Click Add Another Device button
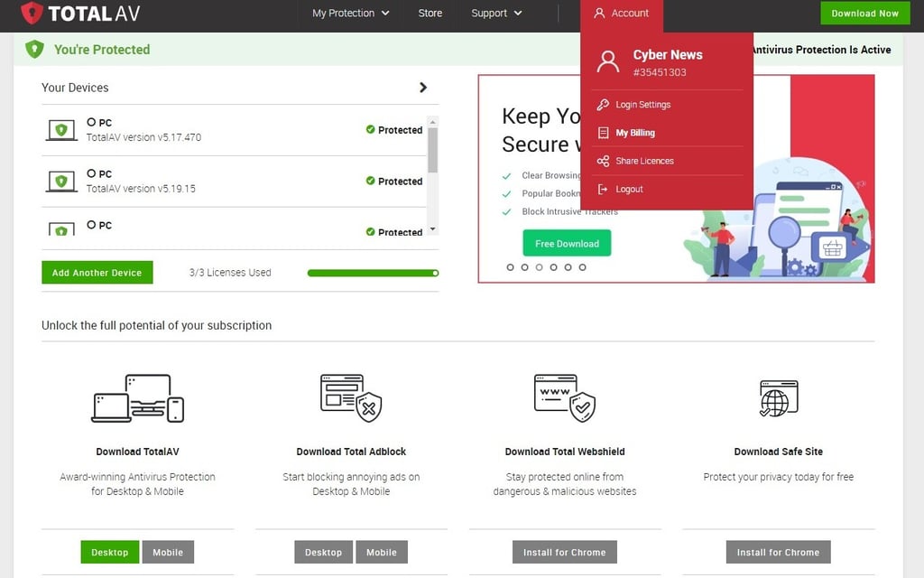Viewport: 924px width, 578px height. [97, 273]
